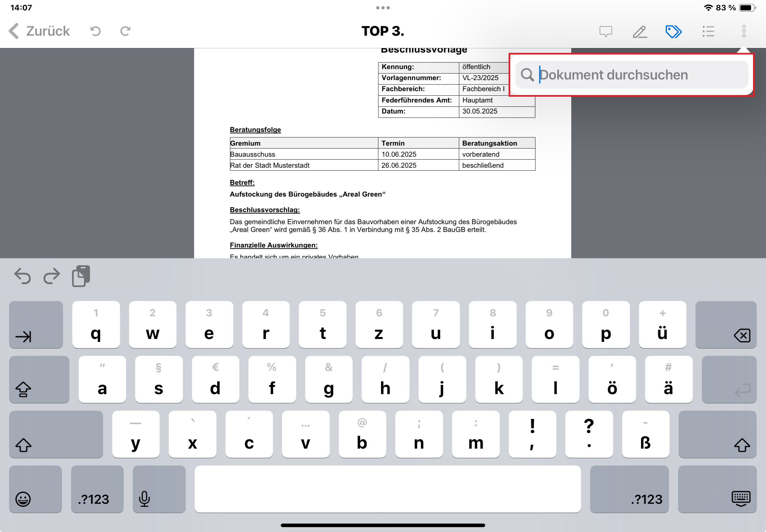Select the annotation pencil tool
Image resolution: width=766 pixels, height=532 pixels.
pyautogui.click(x=640, y=31)
